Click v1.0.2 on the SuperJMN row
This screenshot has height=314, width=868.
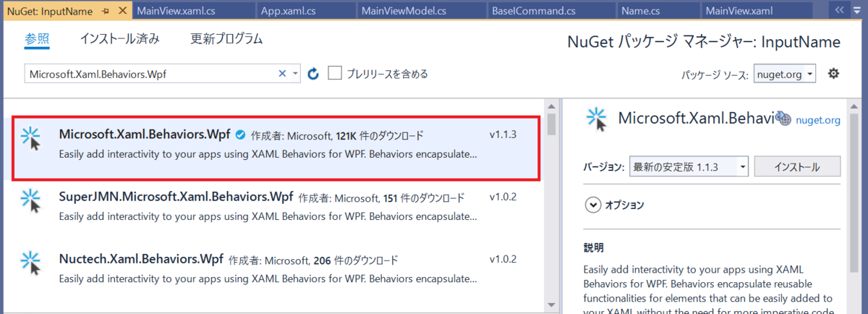(503, 197)
